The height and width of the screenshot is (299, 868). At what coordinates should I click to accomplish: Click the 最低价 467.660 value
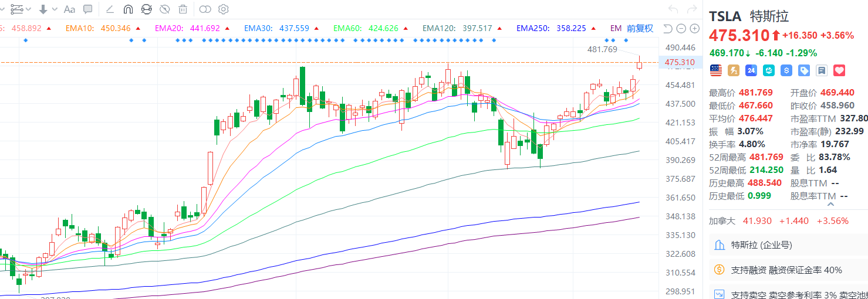pos(757,106)
